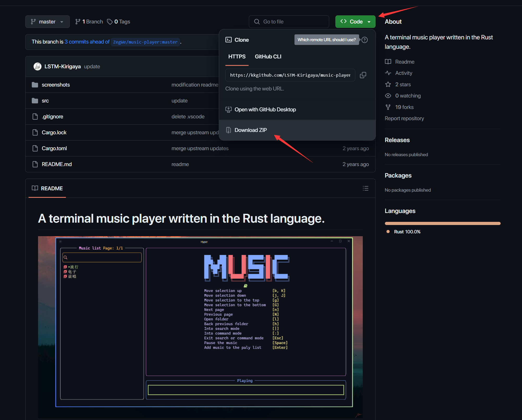
Task: Open the master branch dropdown
Action: [47, 22]
